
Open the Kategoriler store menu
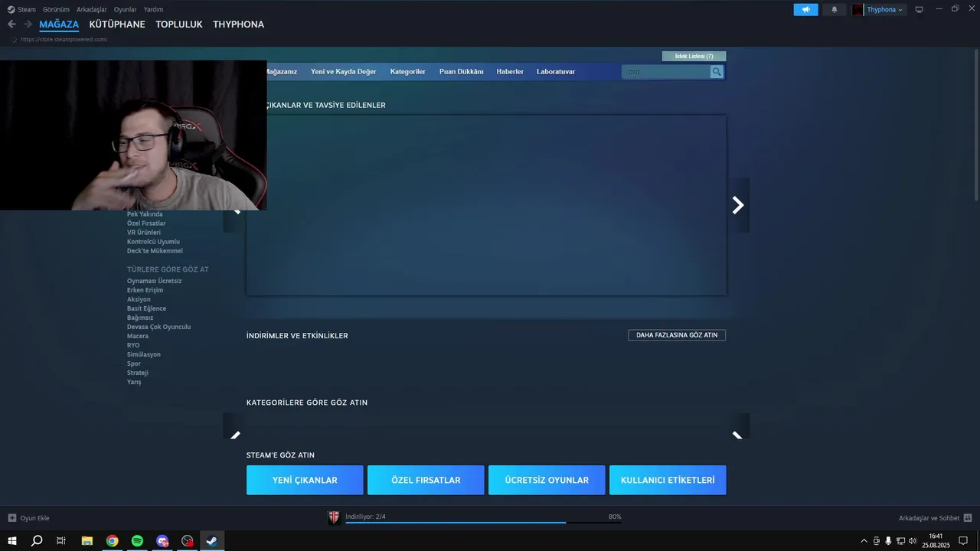pos(407,71)
